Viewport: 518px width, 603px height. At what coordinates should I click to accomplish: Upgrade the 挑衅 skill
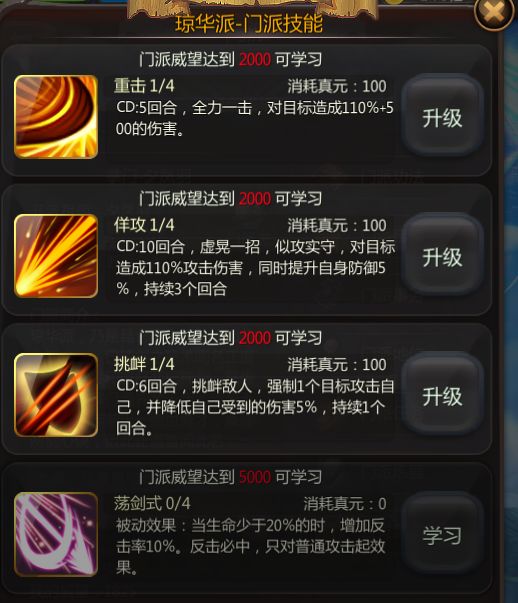click(442, 396)
